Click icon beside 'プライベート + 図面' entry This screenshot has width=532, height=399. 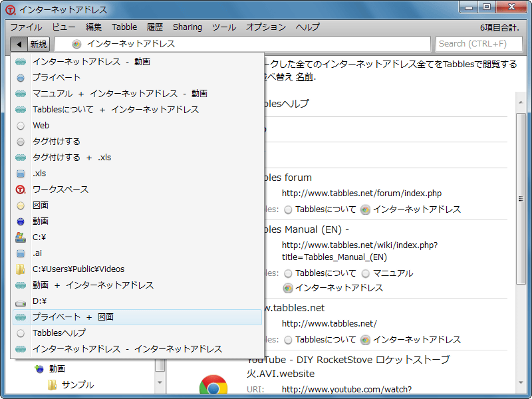coord(21,317)
